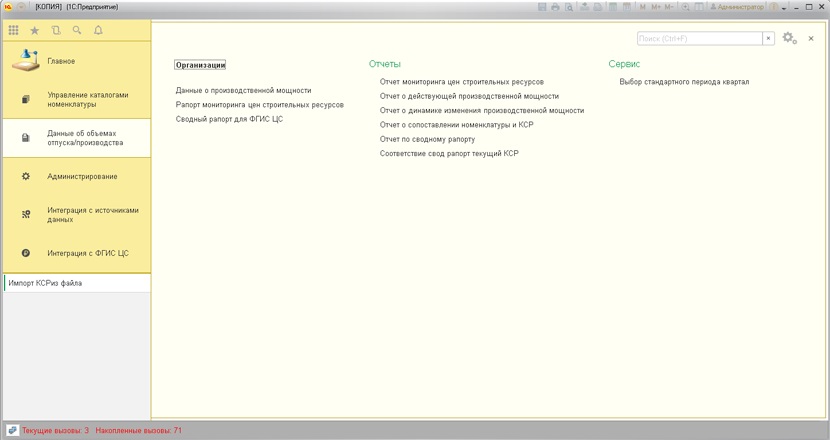Click the Print icon in title bar

pos(555,7)
